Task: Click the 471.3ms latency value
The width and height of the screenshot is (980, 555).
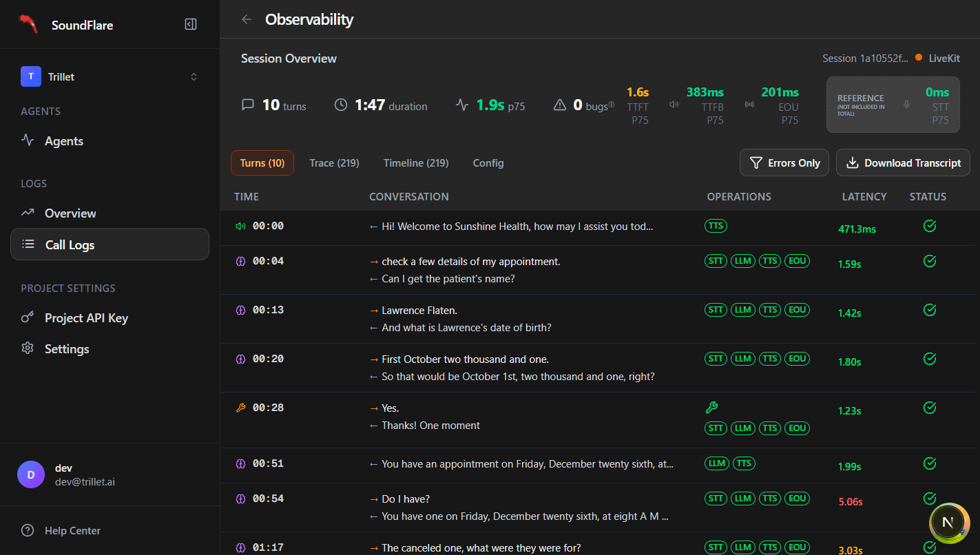Action: tap(857, 229)
